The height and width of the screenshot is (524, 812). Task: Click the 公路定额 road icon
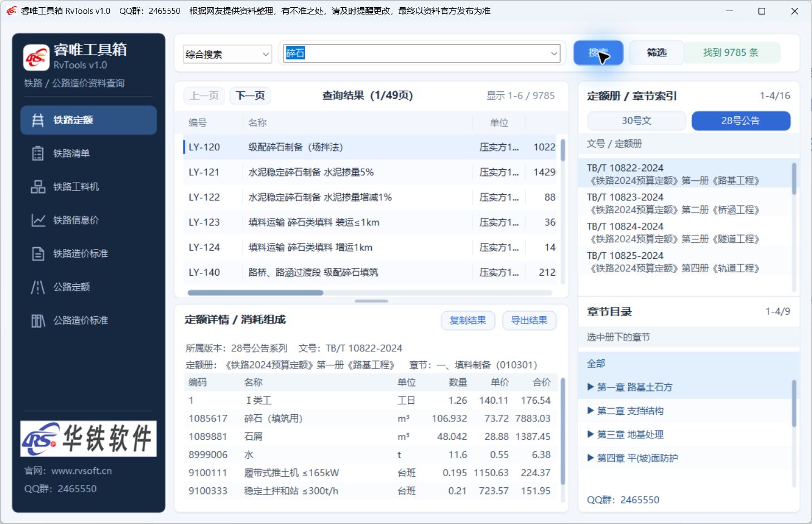38,287
